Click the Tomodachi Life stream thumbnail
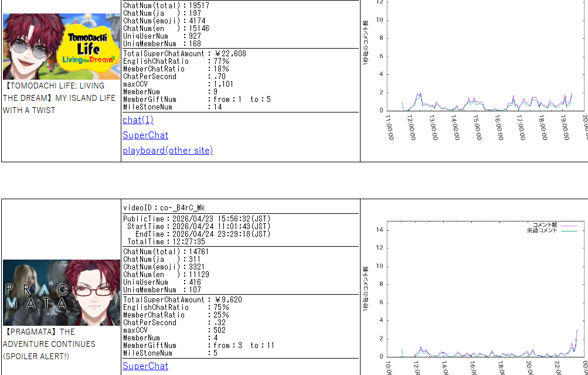This screenshot has height=375, width=588. tap(62, 46)
